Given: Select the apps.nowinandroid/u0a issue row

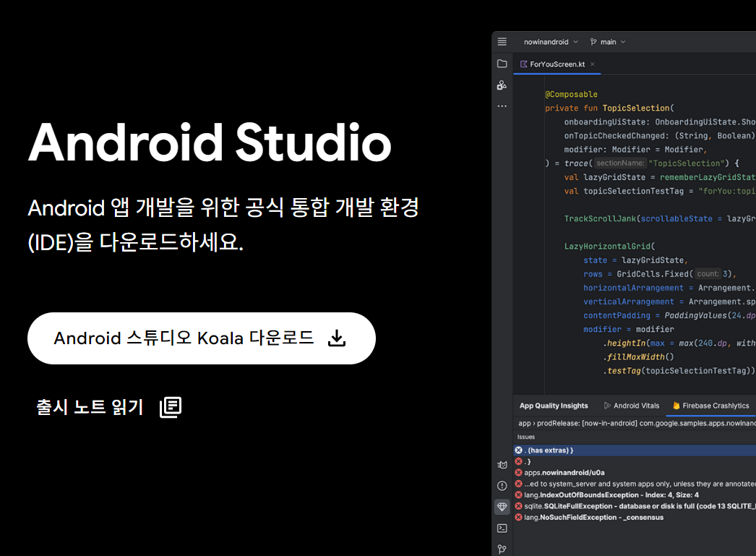Looking at the screenshot, I should (635, 473).
